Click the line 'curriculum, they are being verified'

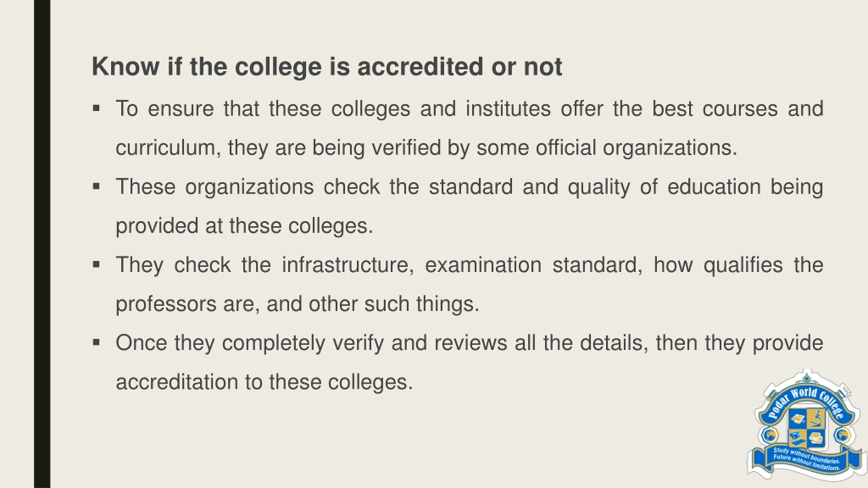click(426, 147)
